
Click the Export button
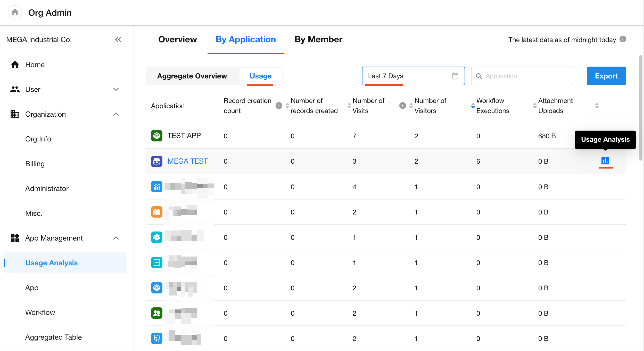(606, 76)
